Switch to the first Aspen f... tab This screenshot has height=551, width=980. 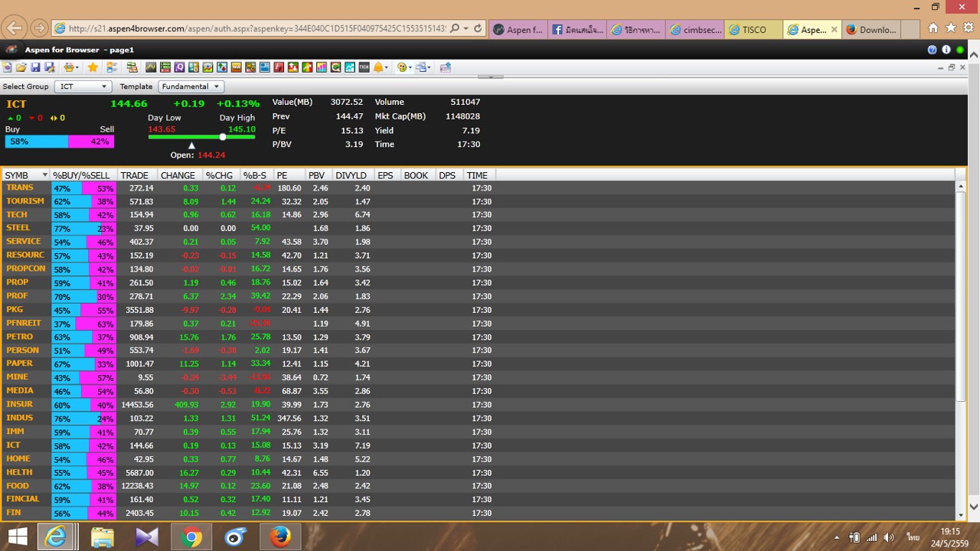point(518,30)
